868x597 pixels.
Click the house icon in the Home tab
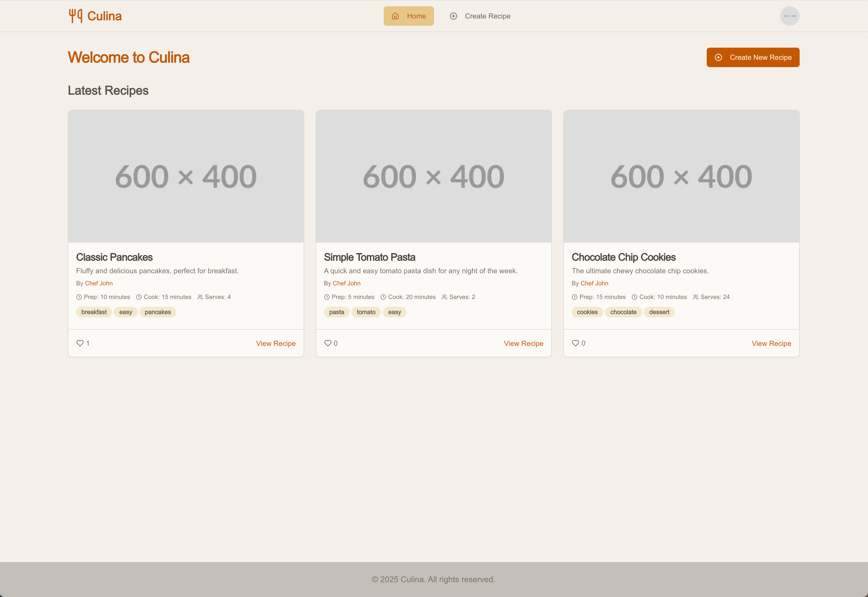click(x=395, y=16)
